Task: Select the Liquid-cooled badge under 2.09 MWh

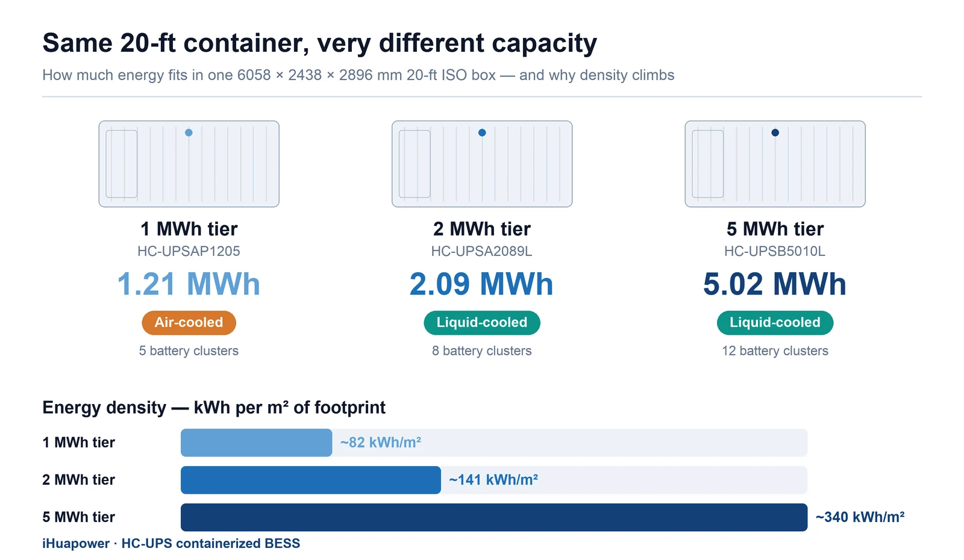Action: pos(482,323)
